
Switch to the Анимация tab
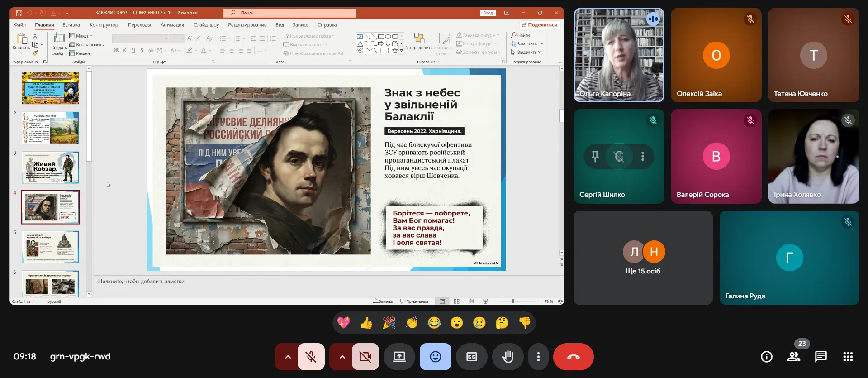point(172,25)
